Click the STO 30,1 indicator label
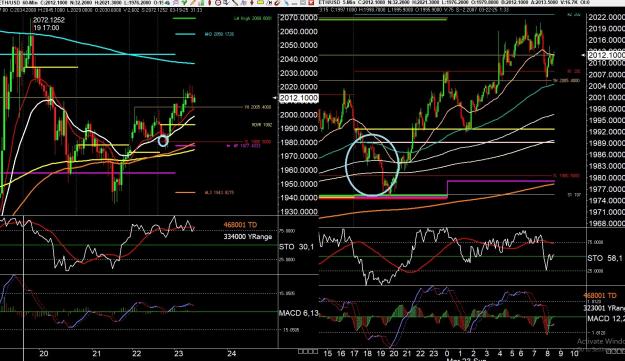Screen dimensions: 625x361 tap(297, 247)
